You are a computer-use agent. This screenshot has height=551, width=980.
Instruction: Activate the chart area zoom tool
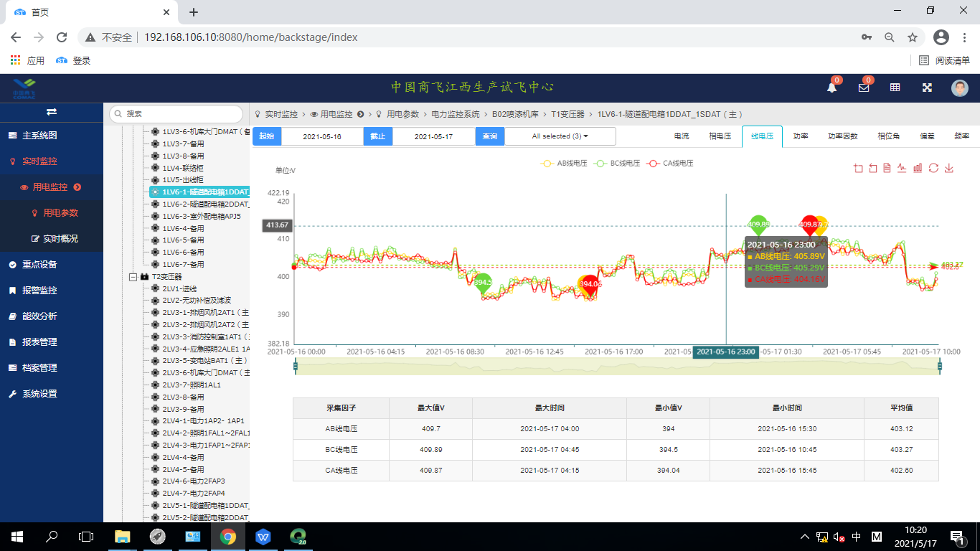coord(858,168)
